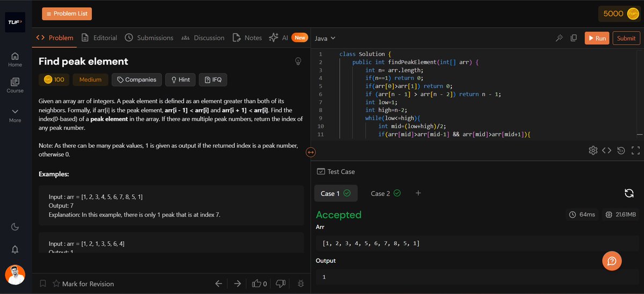Open user profile avatar

[15, 275]
